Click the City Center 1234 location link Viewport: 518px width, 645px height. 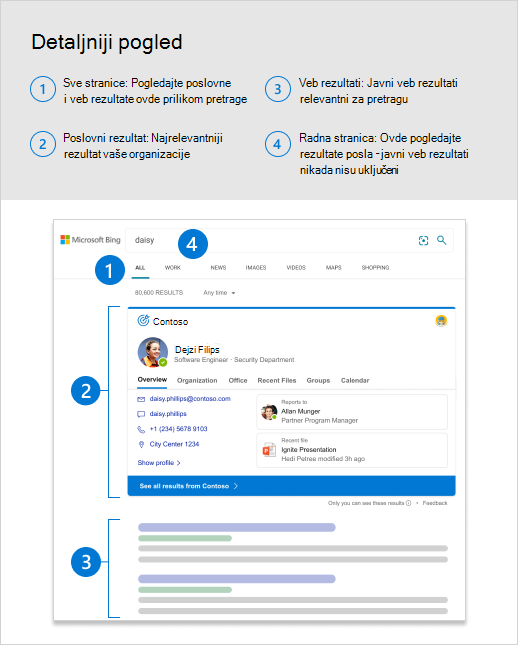coord(174,444)
